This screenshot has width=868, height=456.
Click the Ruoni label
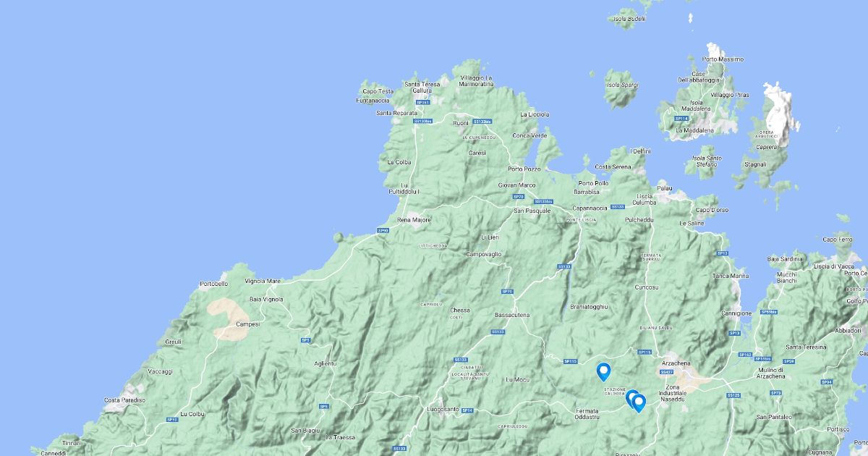[461, 123]
